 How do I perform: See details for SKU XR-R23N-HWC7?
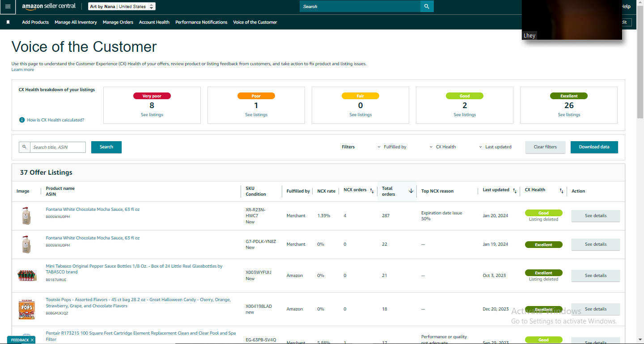tap(596, 216)
